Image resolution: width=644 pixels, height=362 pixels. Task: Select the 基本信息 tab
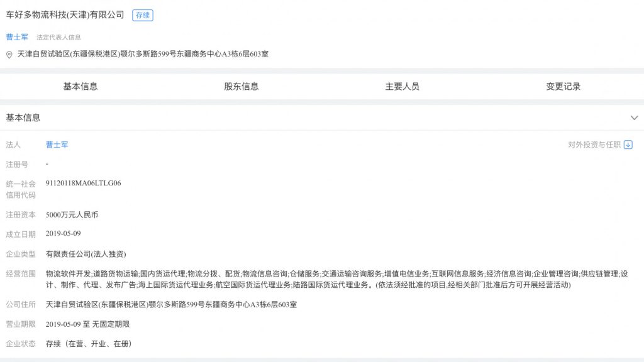pos(80,86)
